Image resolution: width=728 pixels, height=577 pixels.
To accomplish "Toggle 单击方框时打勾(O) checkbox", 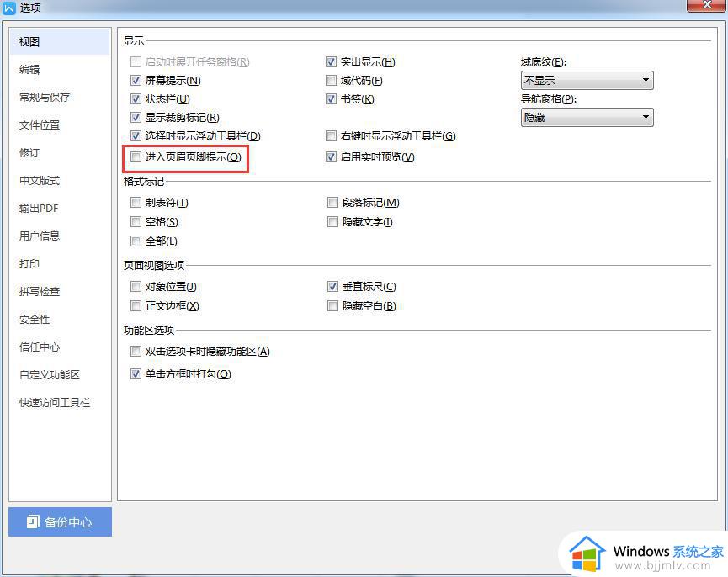I will pyautogui.click(x=136, y=373).
